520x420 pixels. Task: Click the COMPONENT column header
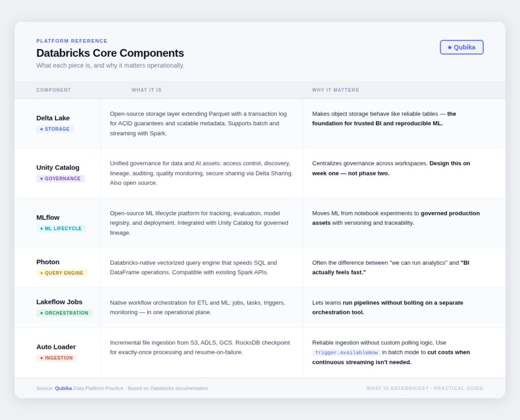[x=54, y=90]
